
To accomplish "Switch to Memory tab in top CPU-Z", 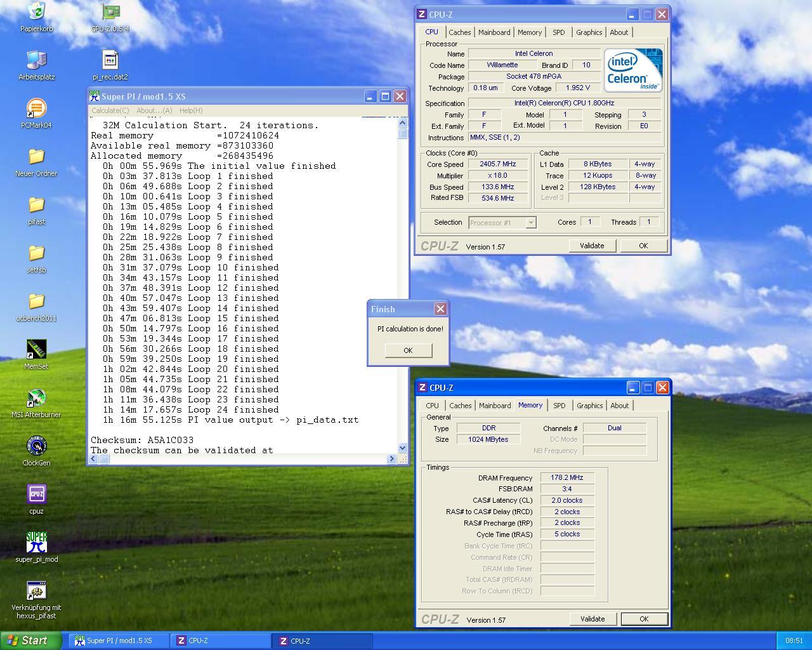I will pyautogui.click(x=530, y=32).
